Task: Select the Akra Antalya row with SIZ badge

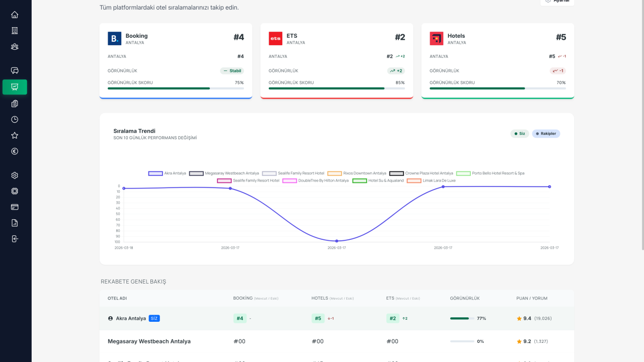Action: coord(133,318)
